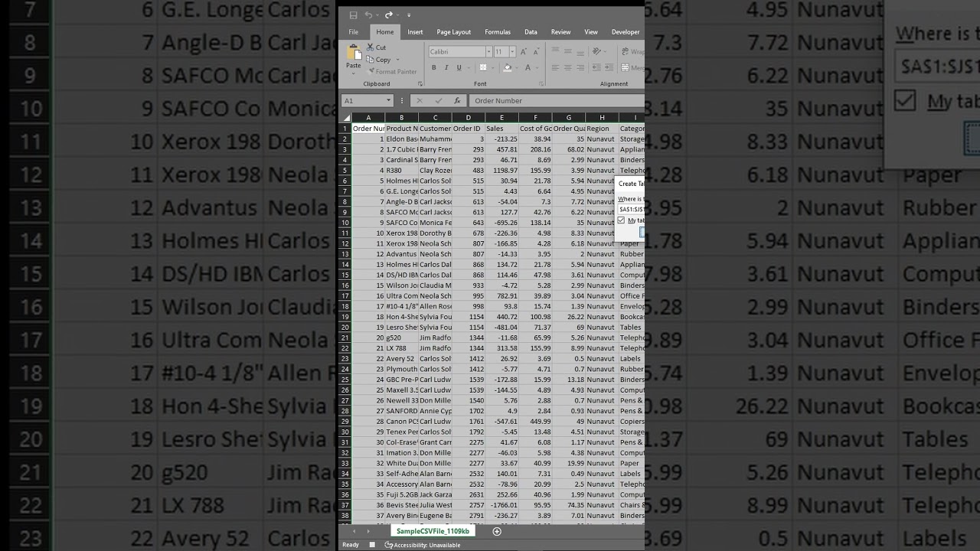Click the Center alignment icon

tap(568, 68)
